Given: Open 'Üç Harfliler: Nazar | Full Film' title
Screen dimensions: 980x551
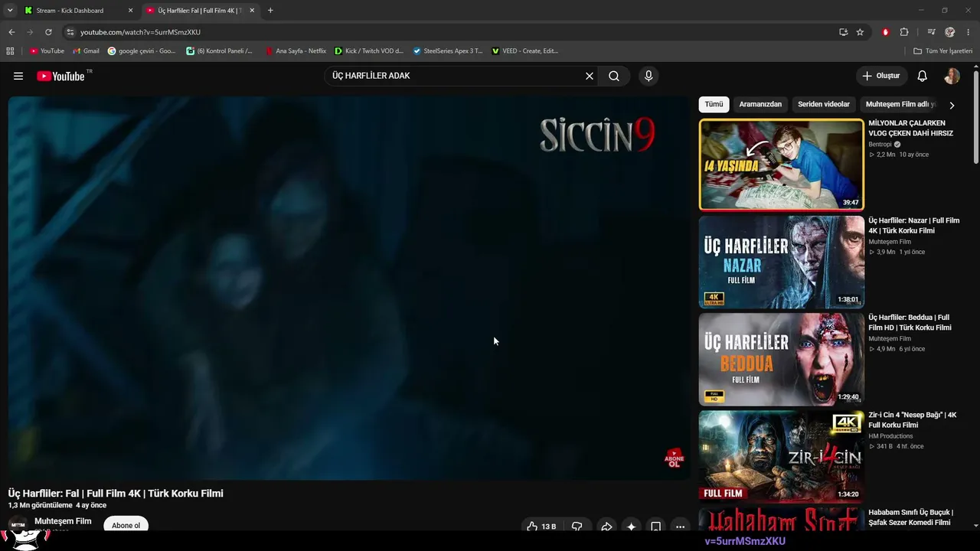Looking at the screenshot, I should coord(914,226).
